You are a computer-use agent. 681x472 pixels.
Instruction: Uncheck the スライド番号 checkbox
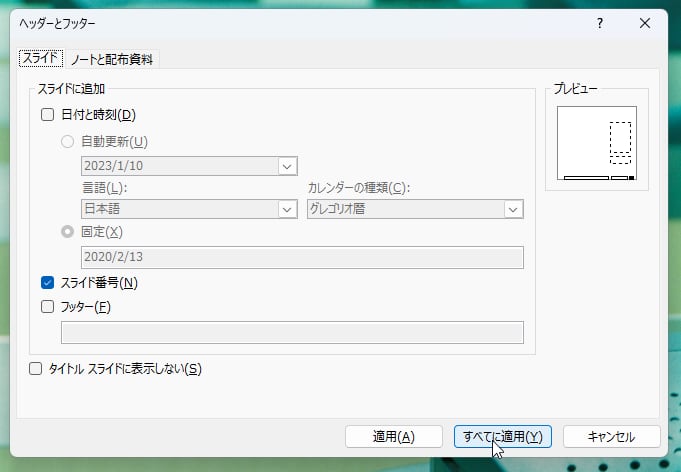click(47, 283)
